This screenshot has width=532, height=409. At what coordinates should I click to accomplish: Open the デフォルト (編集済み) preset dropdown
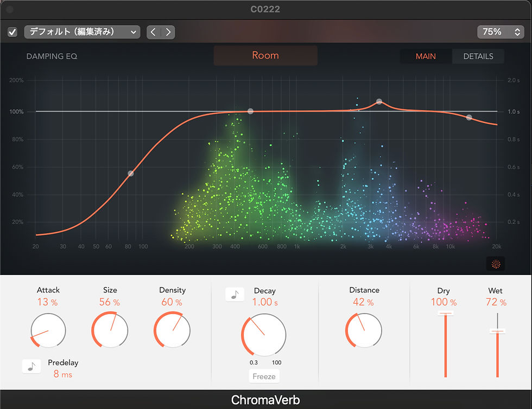click(82, 32)
